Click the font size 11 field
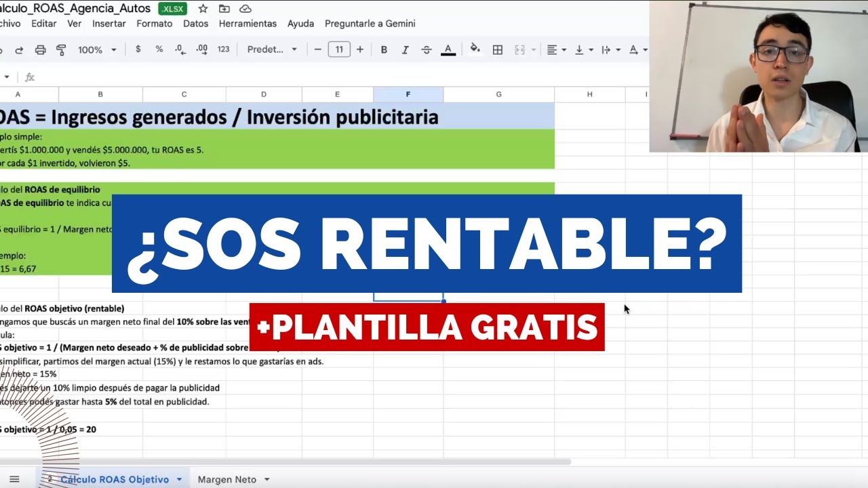This screenshot has width=868, height=488. [339, 49]
